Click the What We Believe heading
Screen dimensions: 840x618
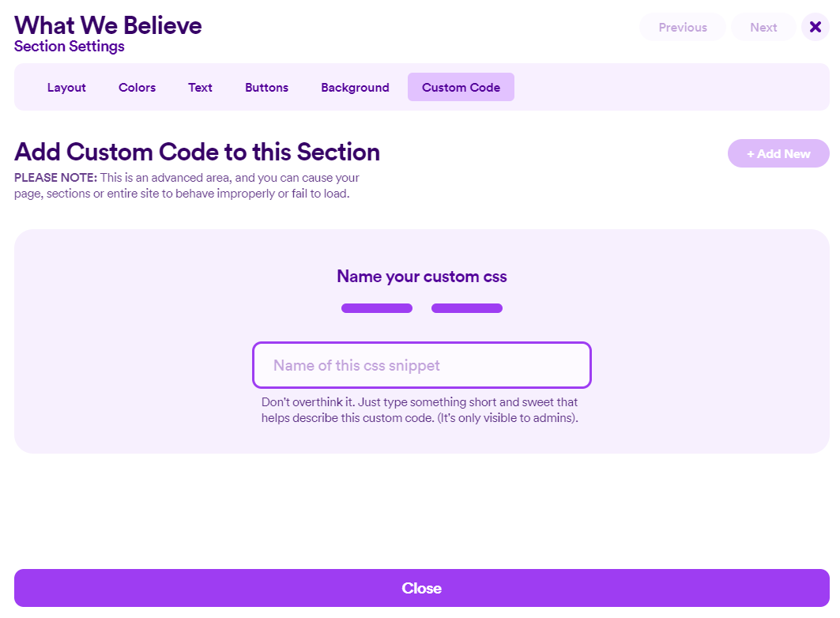[108, 24]
